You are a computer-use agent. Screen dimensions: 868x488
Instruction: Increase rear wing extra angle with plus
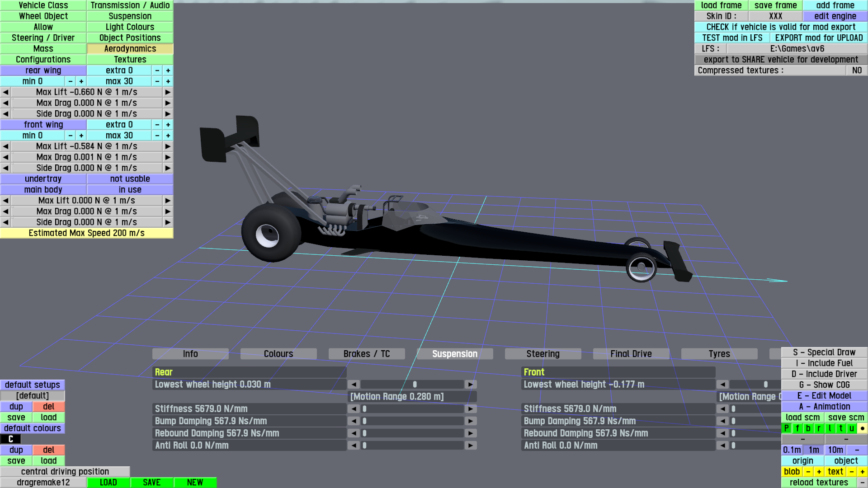click(x=168, y=70)
